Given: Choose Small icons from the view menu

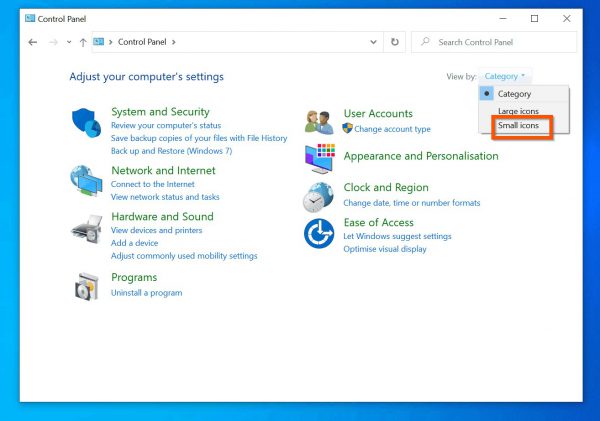Looking at the screenshot, I should coord(518,126).
